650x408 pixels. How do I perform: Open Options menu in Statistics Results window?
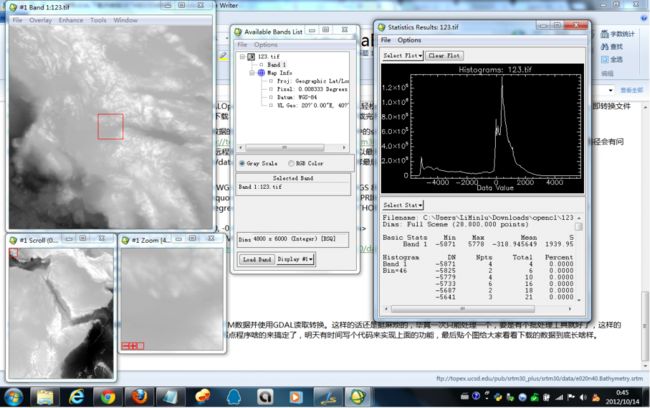[409, 40]
